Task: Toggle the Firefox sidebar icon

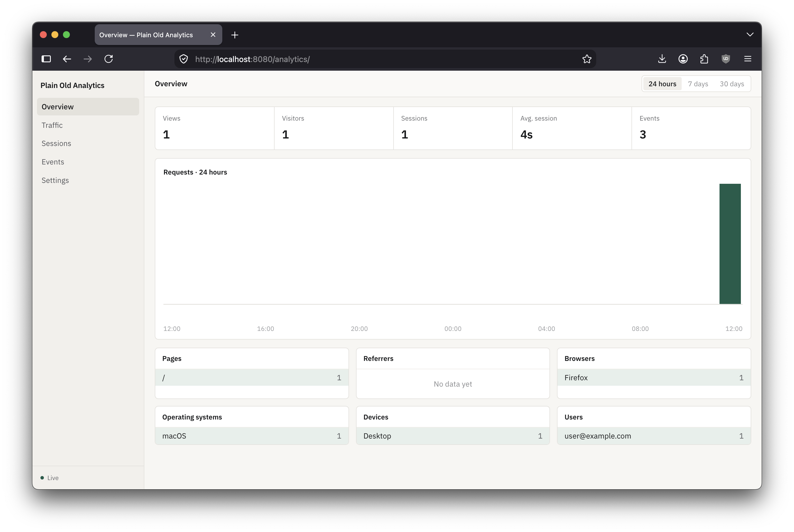Action: tap(46, 59)
